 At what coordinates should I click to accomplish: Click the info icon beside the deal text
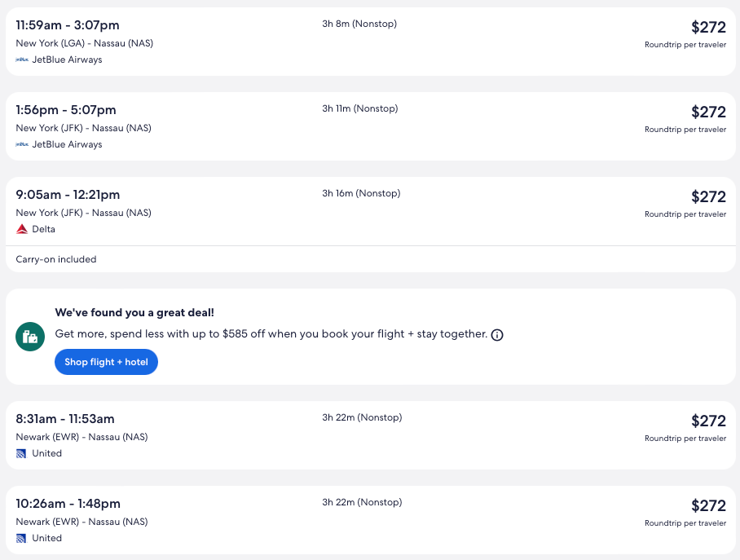497,335
